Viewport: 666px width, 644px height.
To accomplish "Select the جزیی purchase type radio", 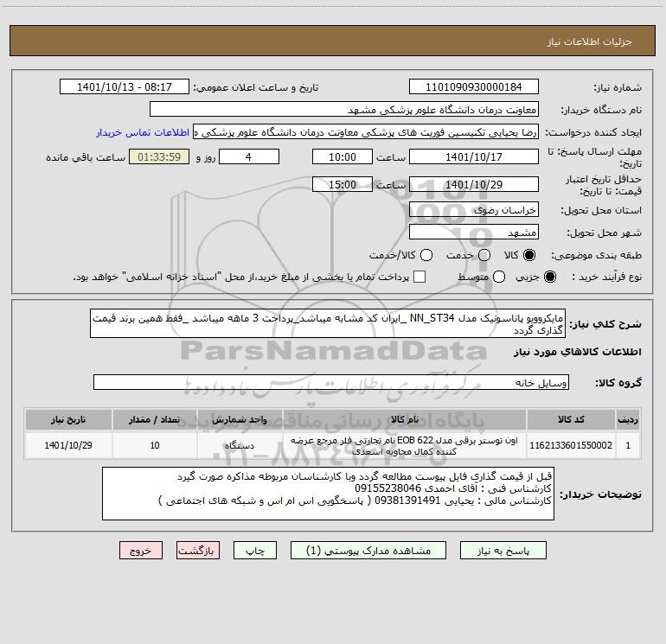I will (550, 277).
